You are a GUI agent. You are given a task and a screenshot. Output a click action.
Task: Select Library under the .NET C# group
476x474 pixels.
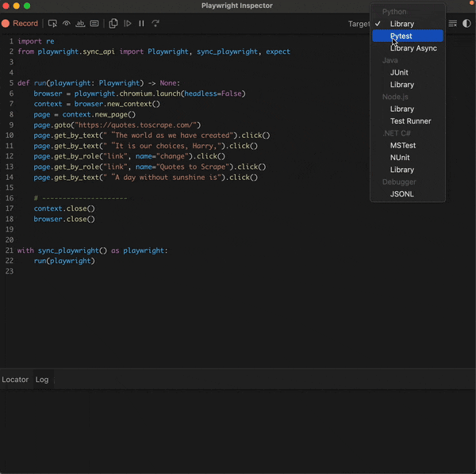408,170
